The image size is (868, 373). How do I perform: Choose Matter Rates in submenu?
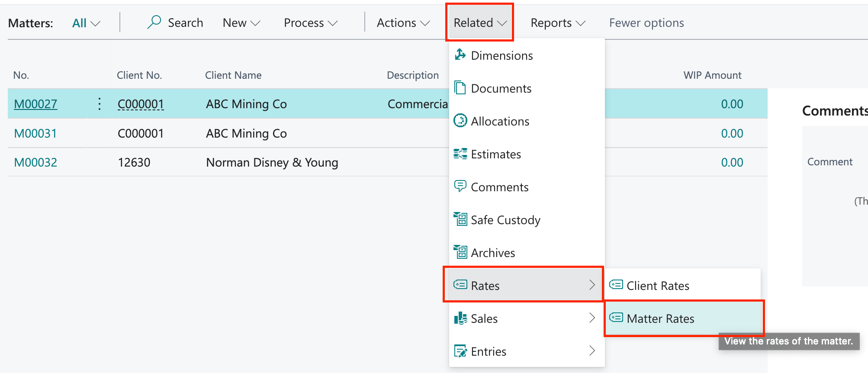pos(683,318)
